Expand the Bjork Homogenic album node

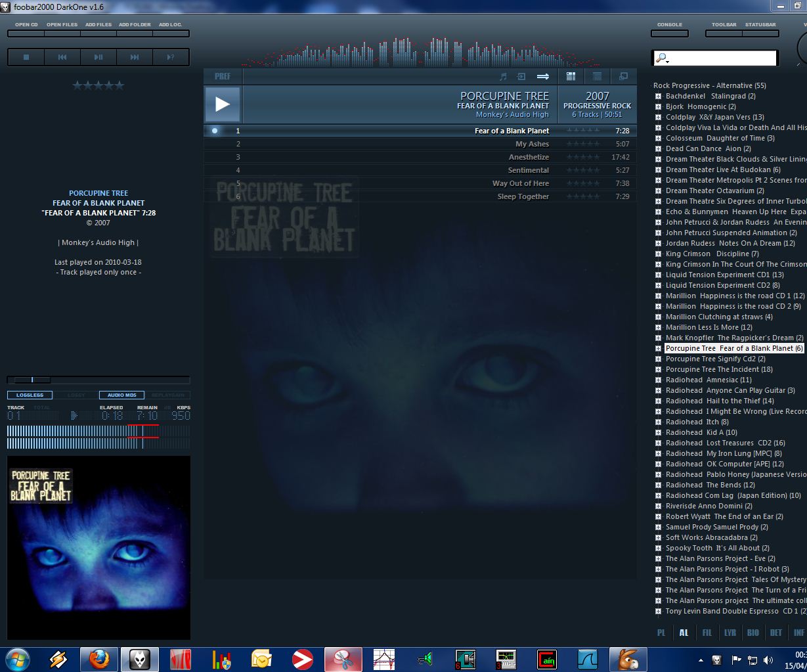[658, 107]
